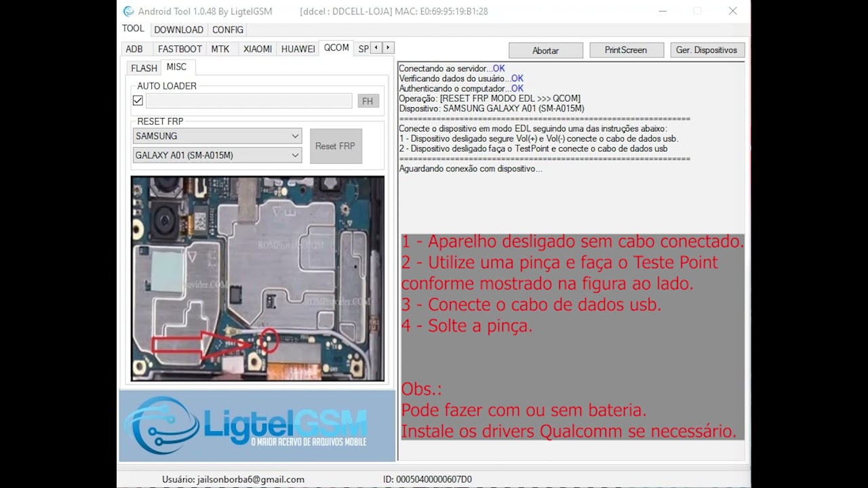Click the Android Tool app icon in title bar
Viewport: 868px width, 488px height.
(x=129, y=12)
